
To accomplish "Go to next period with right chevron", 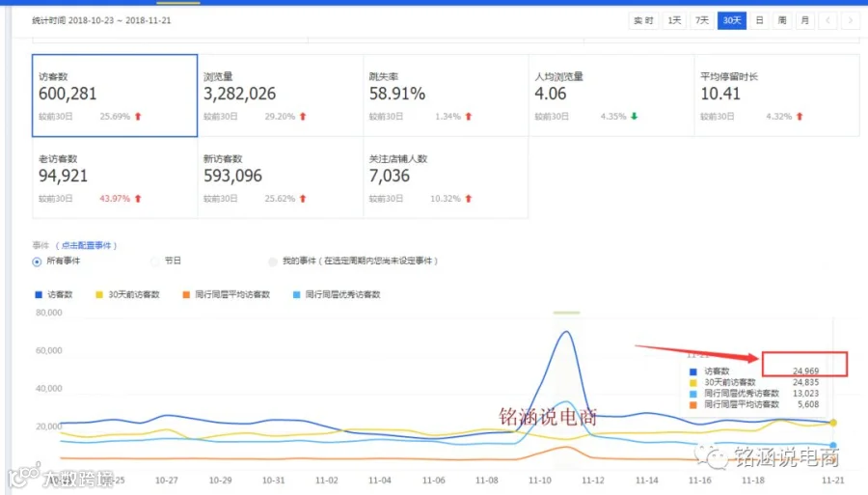I will 851,20.
